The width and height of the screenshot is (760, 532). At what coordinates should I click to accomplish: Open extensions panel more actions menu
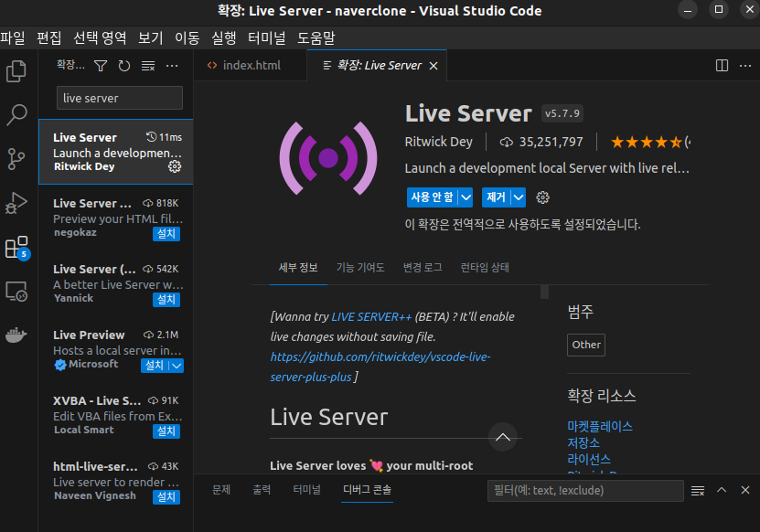[172, 66]
